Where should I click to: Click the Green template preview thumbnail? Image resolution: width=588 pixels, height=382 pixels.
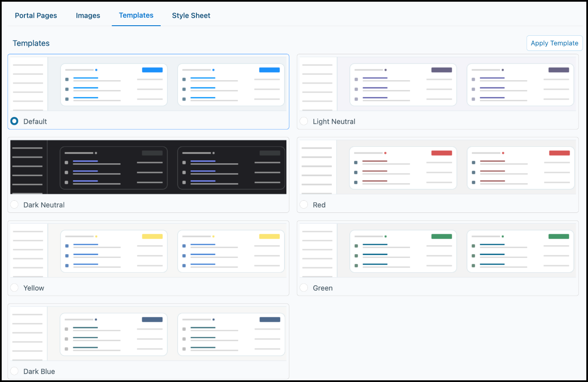pyautogui.click(x=437, y=250)
